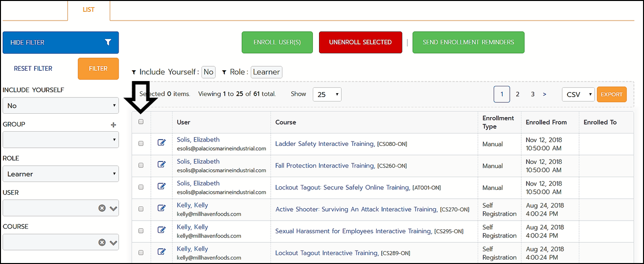Select checkbox for Lockout Tagout: Secure Safely row
Screen dimensions: 644x264
pos(141,187)
